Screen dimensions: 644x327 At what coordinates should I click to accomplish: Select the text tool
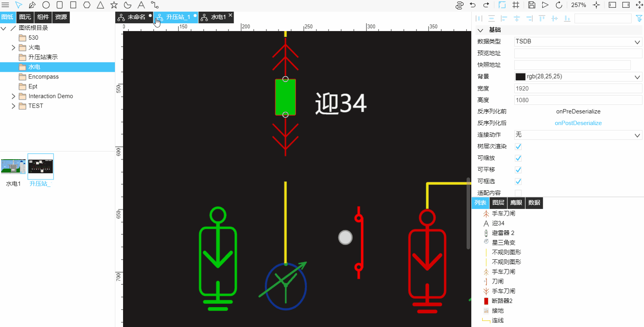point(141,5)
